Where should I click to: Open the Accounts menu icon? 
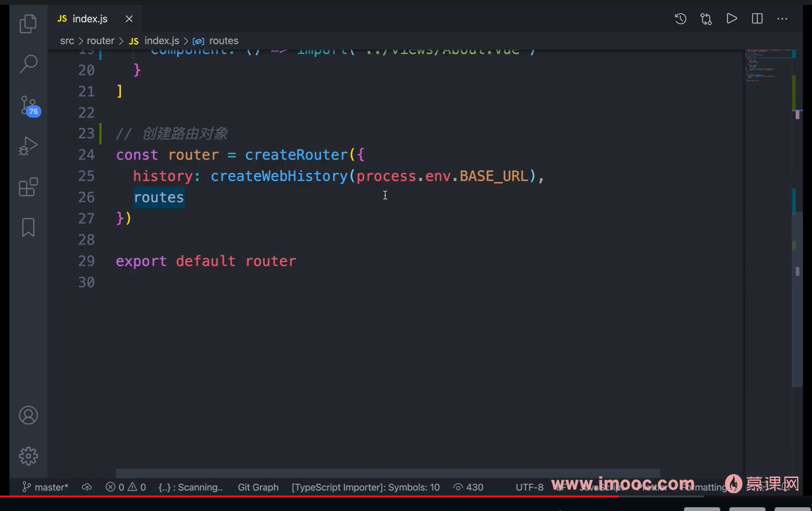tap(28, 415)
